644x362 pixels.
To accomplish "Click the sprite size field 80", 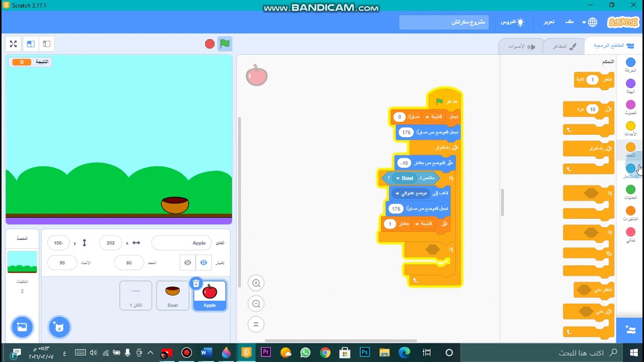I will pos(129,262).
